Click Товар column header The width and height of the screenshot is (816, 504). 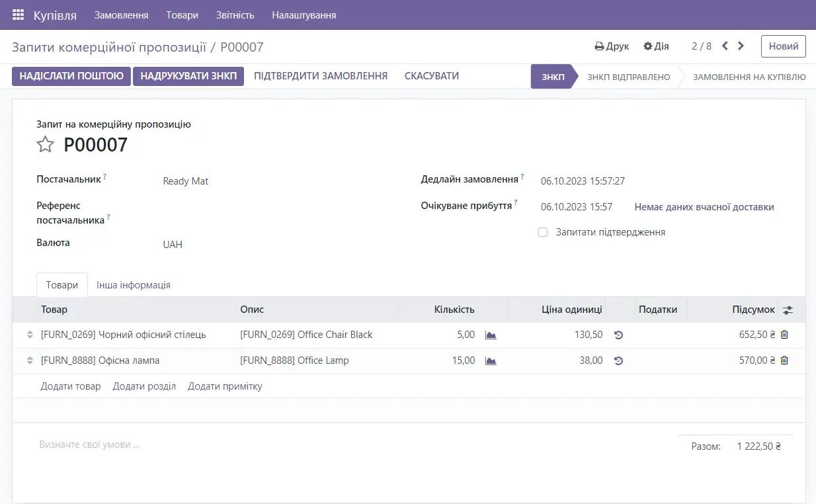[x=54, y=310]
